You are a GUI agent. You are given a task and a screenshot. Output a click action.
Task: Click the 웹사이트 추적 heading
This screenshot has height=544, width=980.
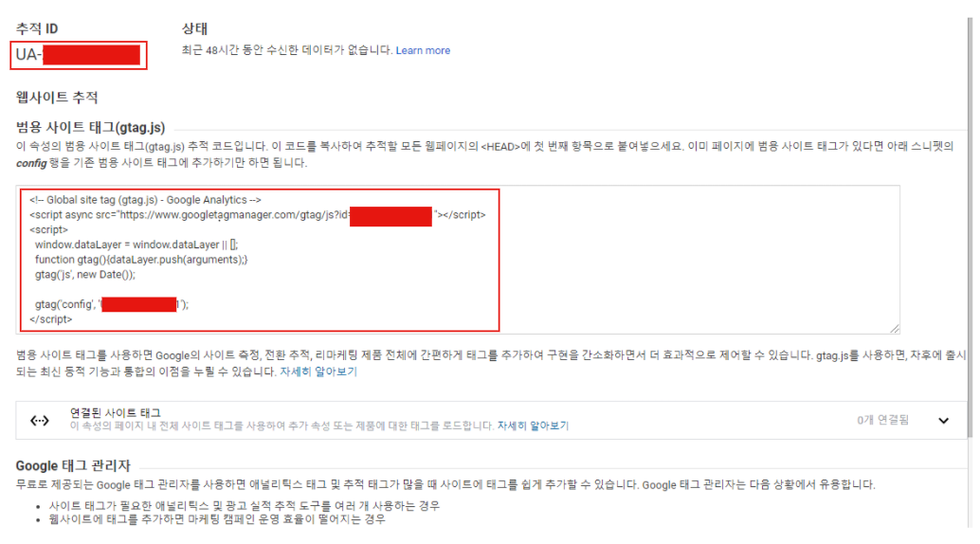pyautogui.click(x=57, y=98)
